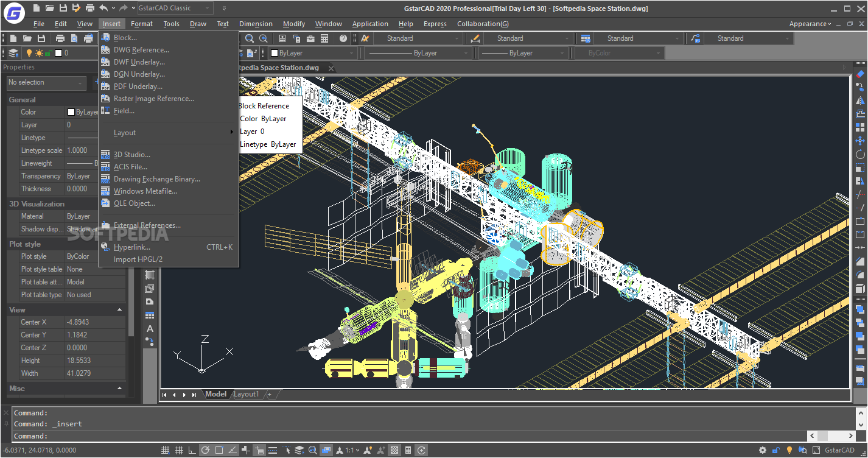This screenshot has width=868, height=458.
Task: Select the Fillet tool
Action: [860, 275]
